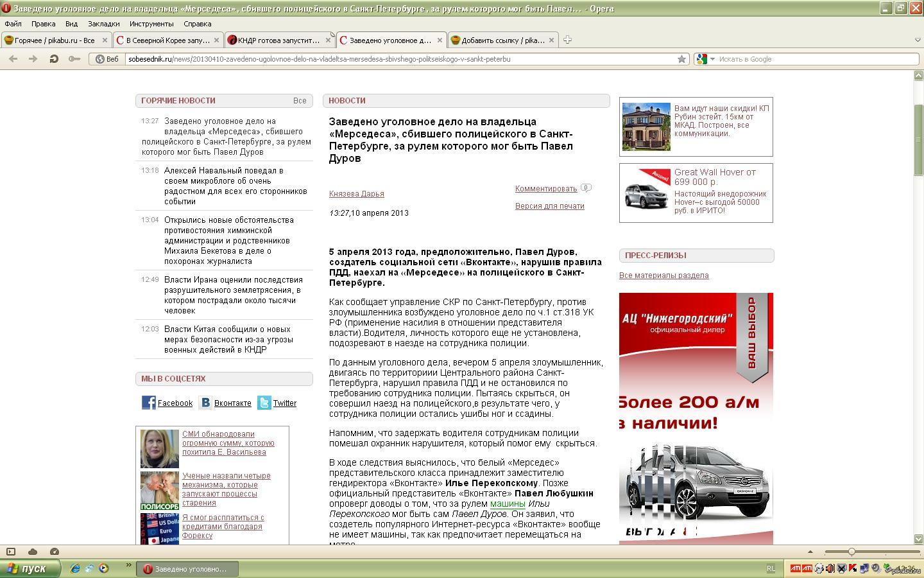
Task: Click the page scroll down arrow
Action: pyautogui.click(x=918, y=539)
